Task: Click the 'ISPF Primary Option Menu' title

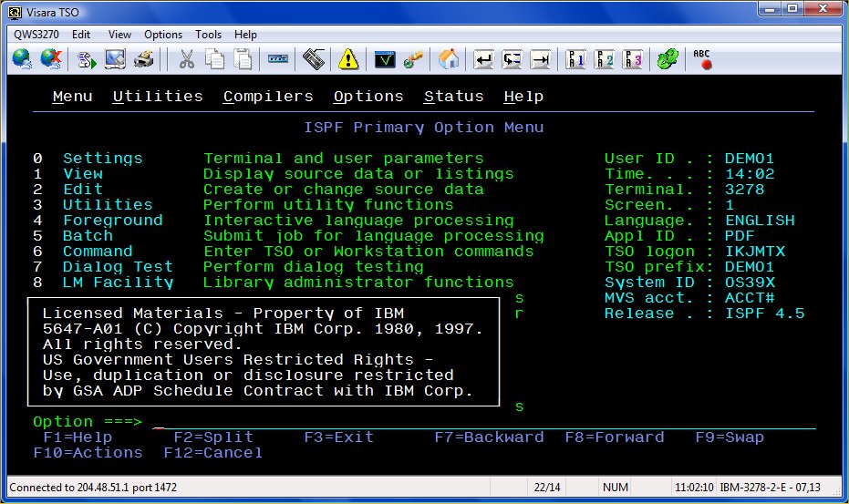Action: pyautogui.click(x=423, y=128)
